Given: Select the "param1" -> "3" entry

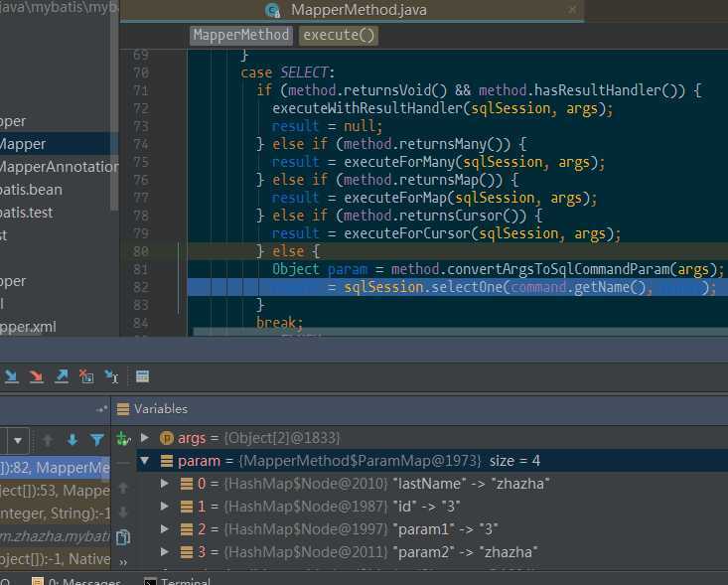Looking at the screenshot, I should coord(432,528).
